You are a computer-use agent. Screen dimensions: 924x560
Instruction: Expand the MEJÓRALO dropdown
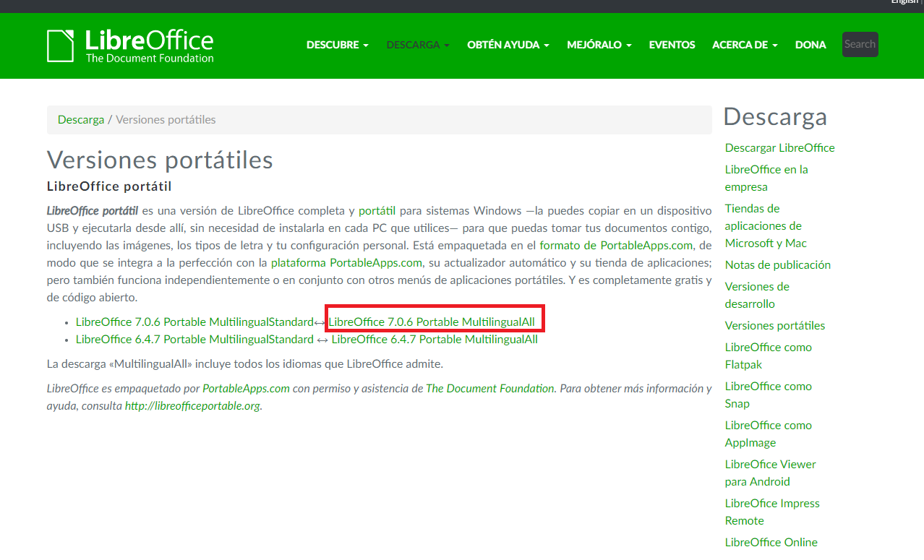coord(599,45)
